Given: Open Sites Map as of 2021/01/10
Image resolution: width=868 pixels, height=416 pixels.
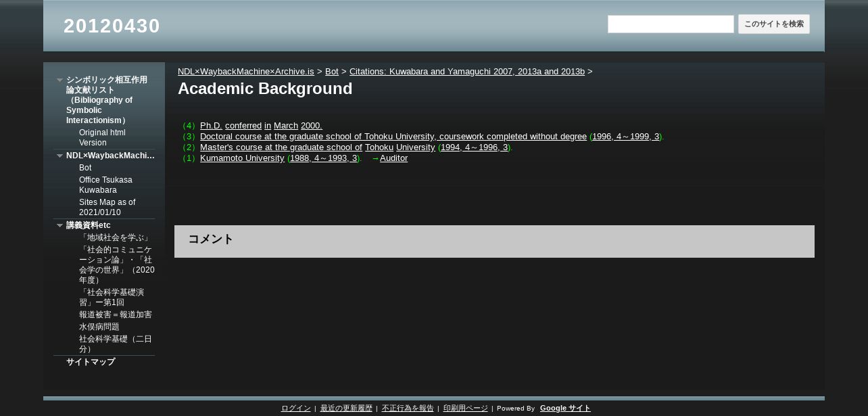Looking at the screenshot, I should [107, 207].
